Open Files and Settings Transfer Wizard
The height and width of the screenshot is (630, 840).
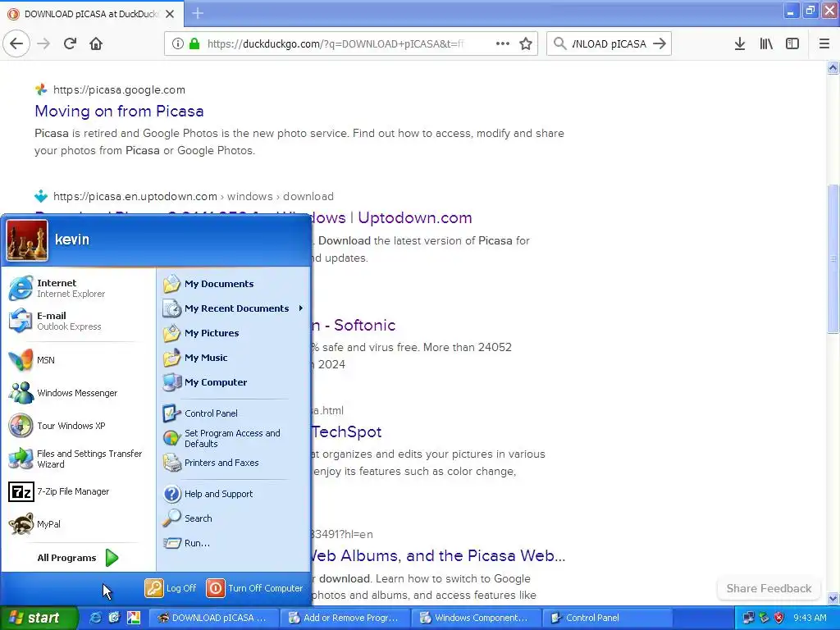(x=78, y=459)
